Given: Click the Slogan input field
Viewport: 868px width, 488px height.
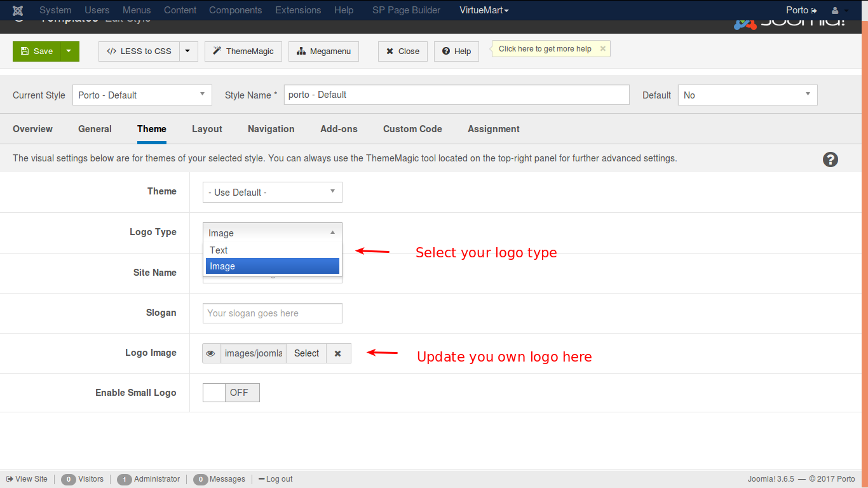Looking at the screenshot, I should pos(273,313).
